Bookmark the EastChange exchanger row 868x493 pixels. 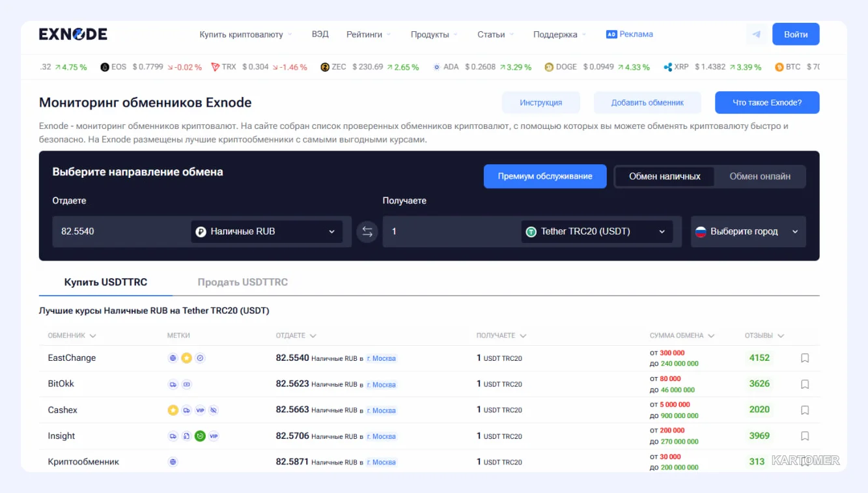point(805,358)
